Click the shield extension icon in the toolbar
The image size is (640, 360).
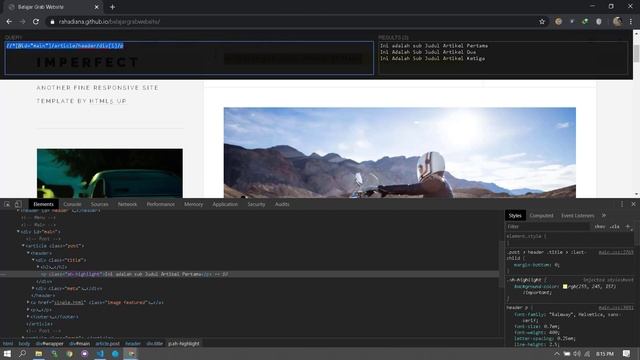pyautogui.click(x=599, y=22)
